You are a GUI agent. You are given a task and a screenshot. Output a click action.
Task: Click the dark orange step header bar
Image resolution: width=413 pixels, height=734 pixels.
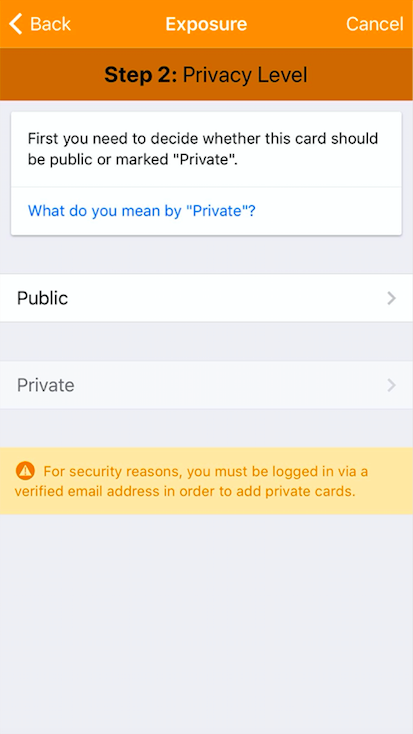pos(206,74)
